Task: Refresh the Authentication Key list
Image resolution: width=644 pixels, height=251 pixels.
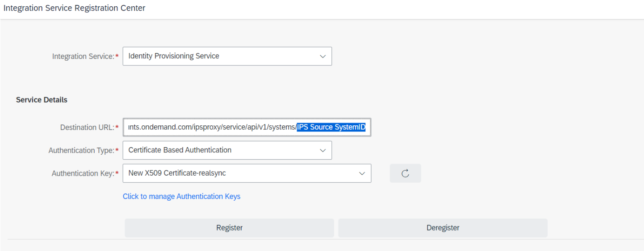Action: tap(405, 173)
